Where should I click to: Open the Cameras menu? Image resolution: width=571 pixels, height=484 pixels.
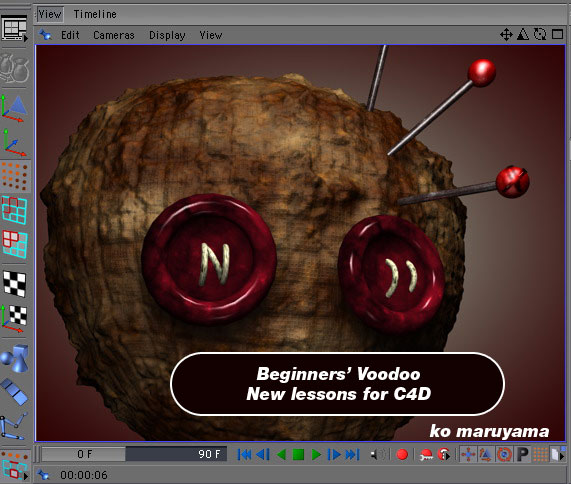click(x=114, y=35)
